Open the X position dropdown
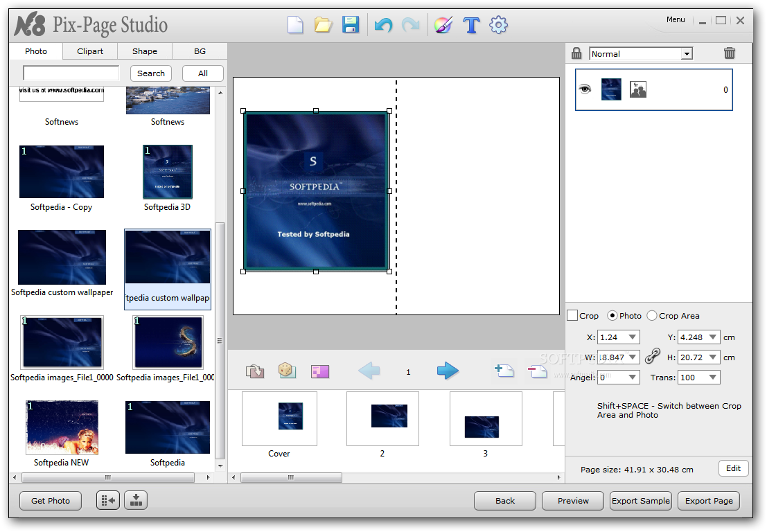Image resolution: width=767 pixels, height=532 pixels. coord(632,337)
